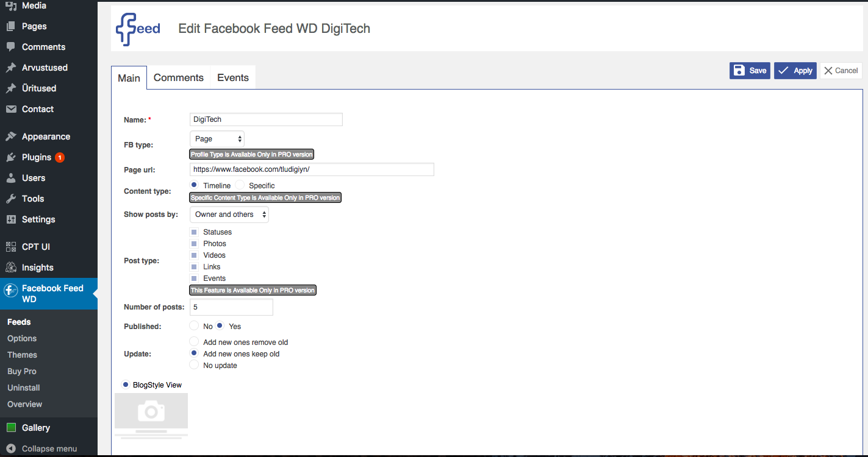The image size is (868, 457).
Task: Click the Collapse menu arrow icon
Action: (x=11, y=448)
